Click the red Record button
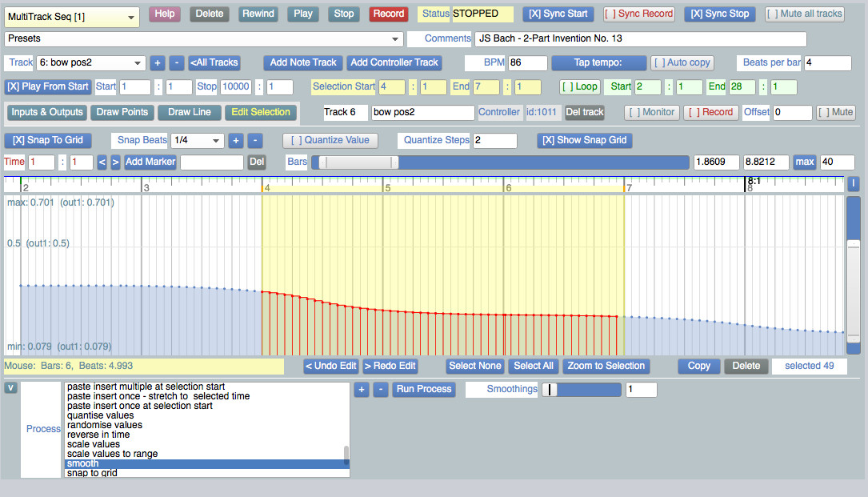 [388, 14]
